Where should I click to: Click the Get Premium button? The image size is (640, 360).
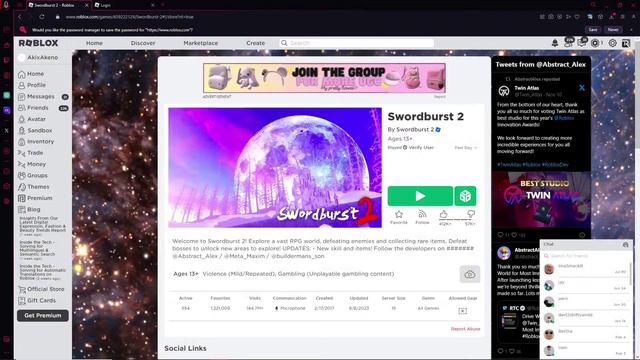click(x=43, y=316)
